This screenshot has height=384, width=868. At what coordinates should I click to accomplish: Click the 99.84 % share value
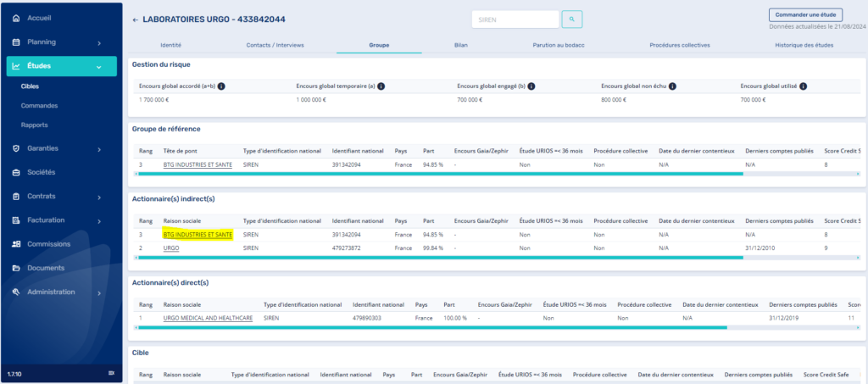[433, 248]
